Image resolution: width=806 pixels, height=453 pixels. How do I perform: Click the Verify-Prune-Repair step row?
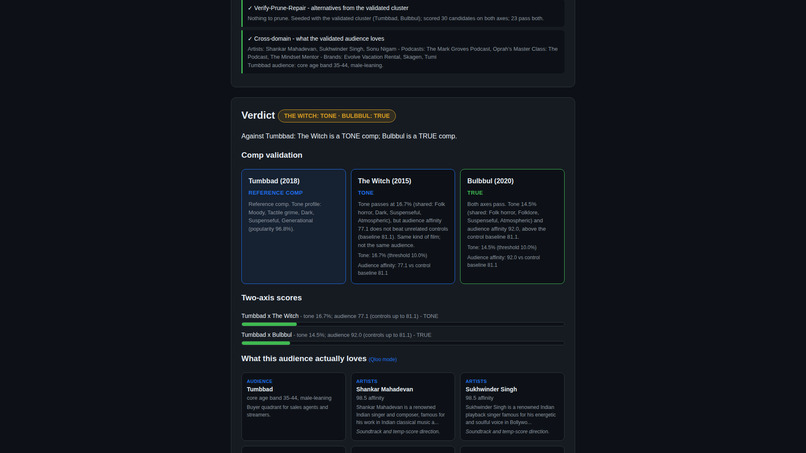(x=403, y=13)
